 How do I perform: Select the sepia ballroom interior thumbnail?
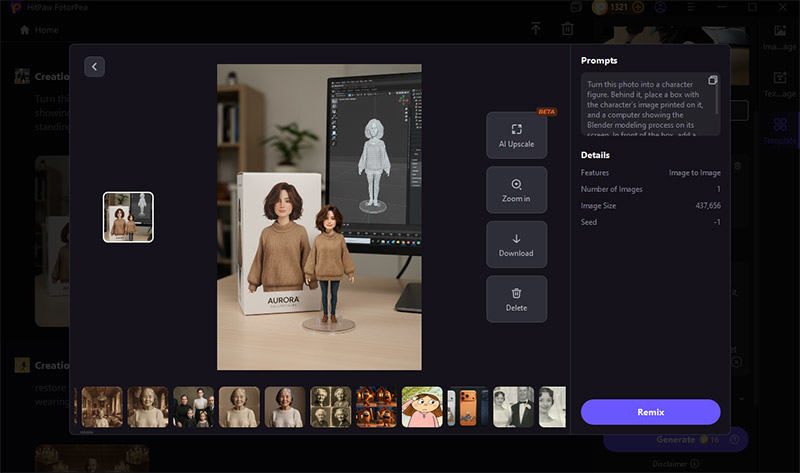click(102, 407)
